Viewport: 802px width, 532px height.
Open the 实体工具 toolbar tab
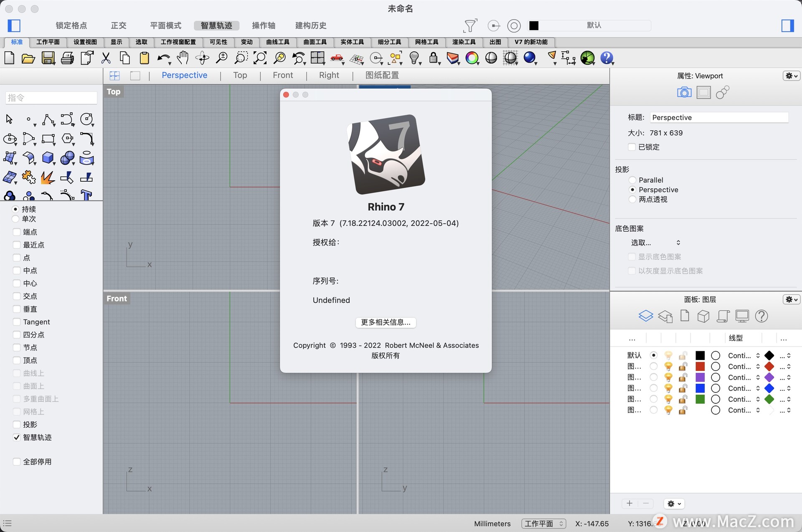(352, 42)
